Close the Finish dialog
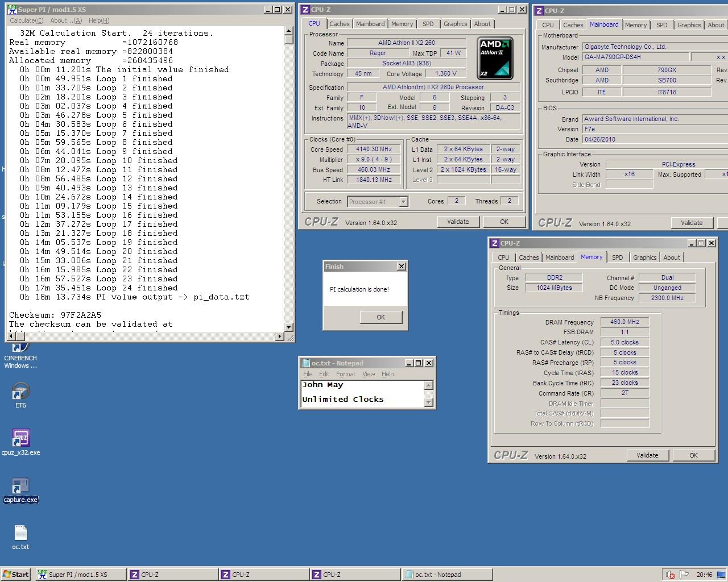 [x=402, y=266]
